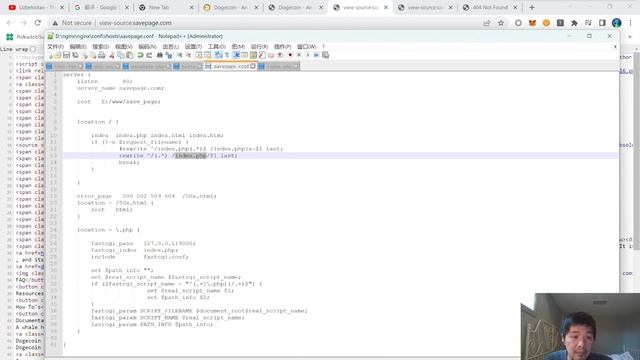Bookmark this page with the star icon
This screenshot has height=360, width=640.
click(501, 23)
